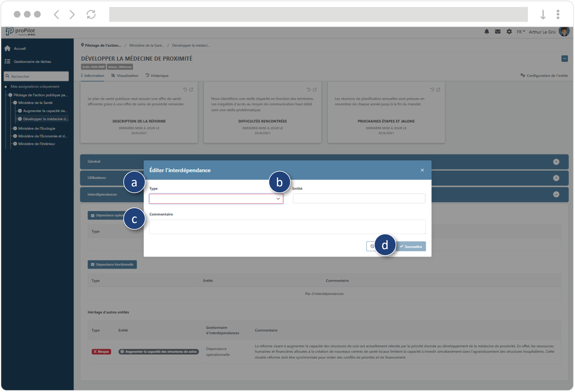Select Ministère de l'Ecologie in tree
The image size is (575, 392).
[x=37, y=128]
